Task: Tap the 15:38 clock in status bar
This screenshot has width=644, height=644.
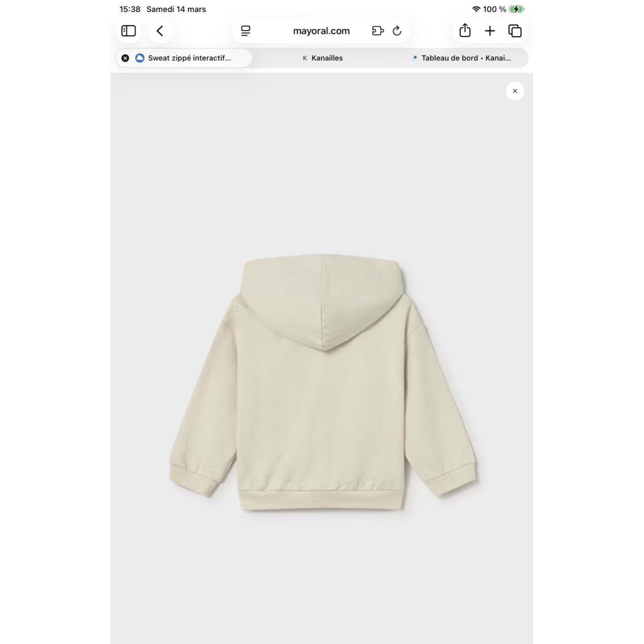Action: click(130, 9)
